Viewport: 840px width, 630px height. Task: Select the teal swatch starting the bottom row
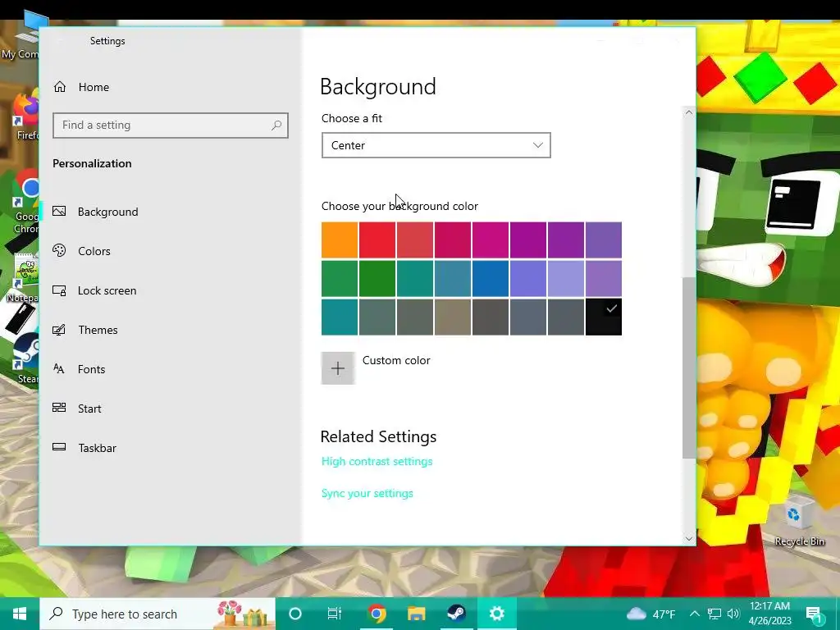[340, 317]
